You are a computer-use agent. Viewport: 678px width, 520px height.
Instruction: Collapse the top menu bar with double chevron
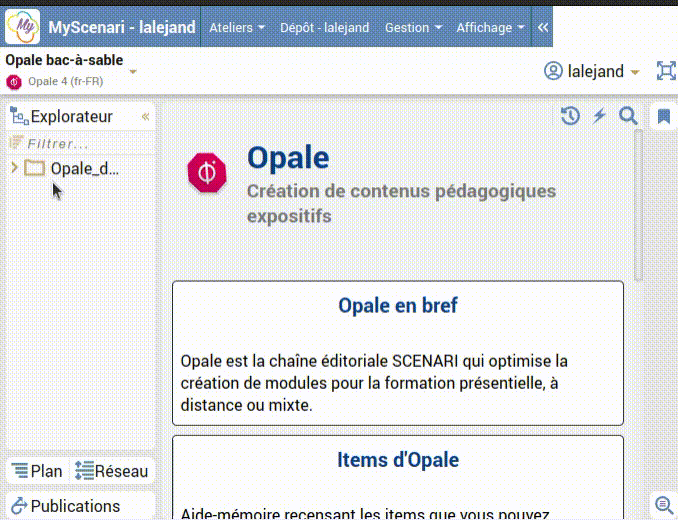pyautogui.click(x=543, y=27)
